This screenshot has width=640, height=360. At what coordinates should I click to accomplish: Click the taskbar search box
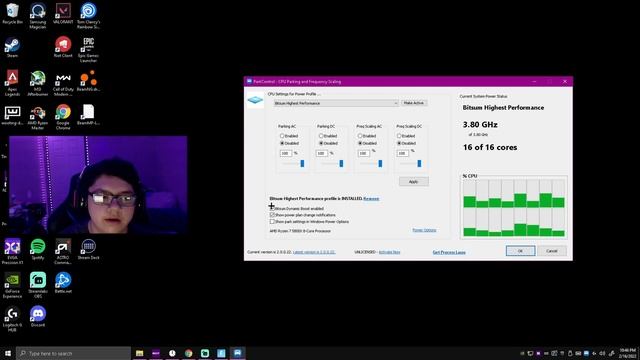pos(73,353)
